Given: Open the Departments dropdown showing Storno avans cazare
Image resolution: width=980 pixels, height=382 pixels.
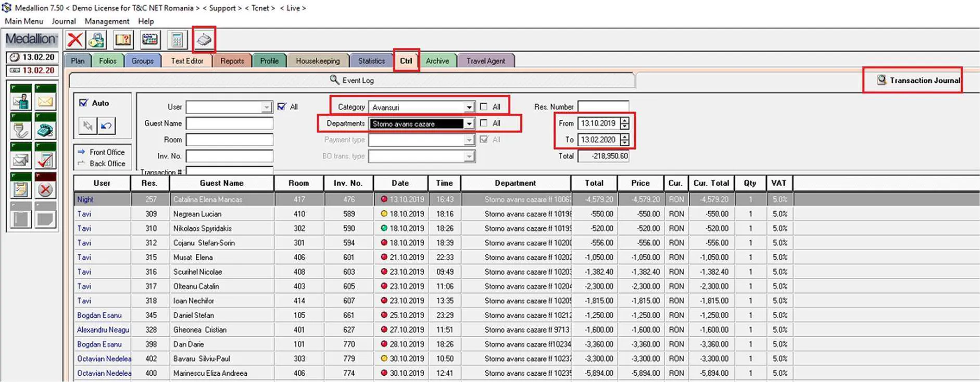Looking at the screenshot, I should pos(469,124).
